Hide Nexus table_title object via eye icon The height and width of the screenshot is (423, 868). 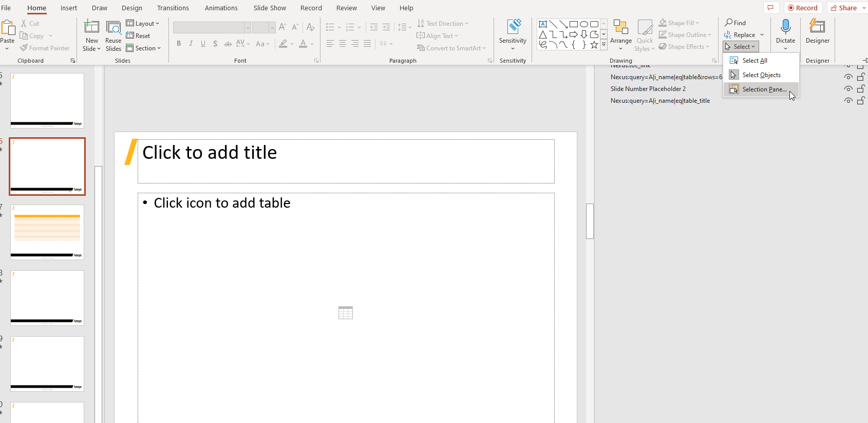coord(848,101)
